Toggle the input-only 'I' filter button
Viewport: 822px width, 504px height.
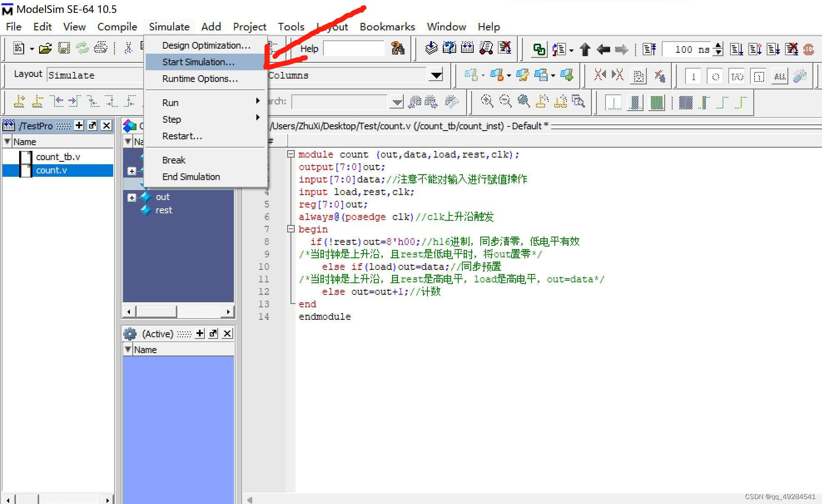click(693, 77)
